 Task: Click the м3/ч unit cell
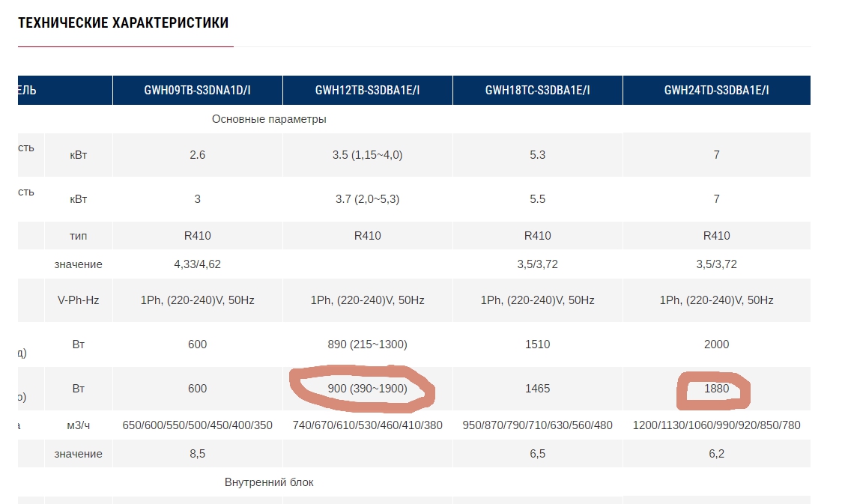(x=79, y=425)
